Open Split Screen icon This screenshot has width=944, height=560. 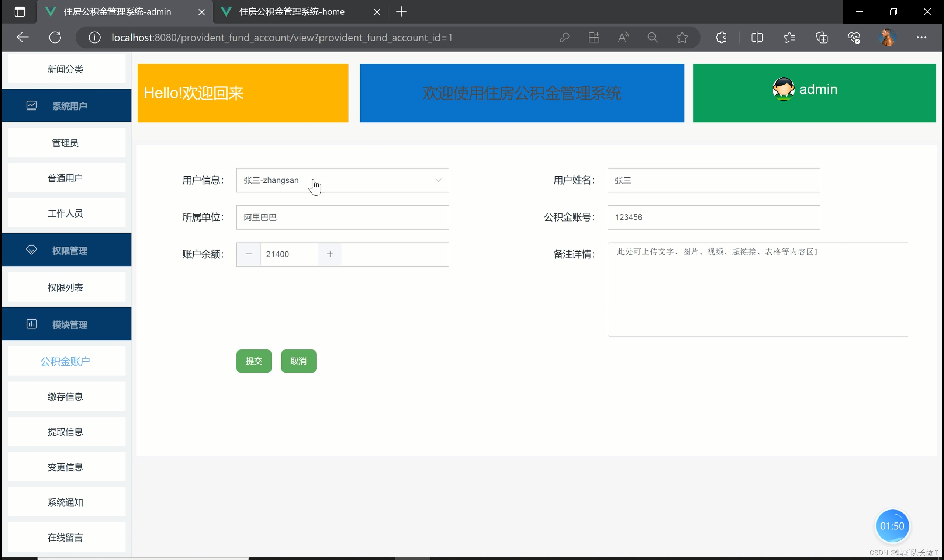pyautogui.click(x=757, y=37)
